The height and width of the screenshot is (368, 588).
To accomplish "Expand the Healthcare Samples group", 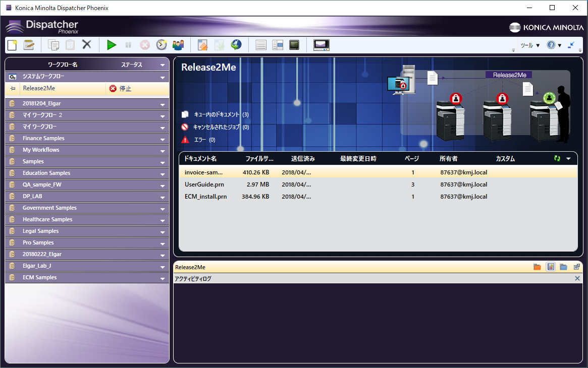I will pos(163,220).
